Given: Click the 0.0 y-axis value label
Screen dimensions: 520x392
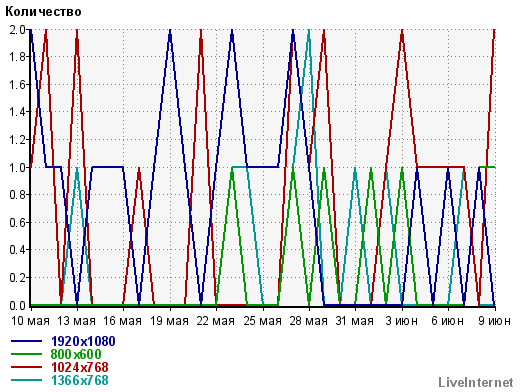Looking at the screenshot, I should pyautogui.click(x=17, y=305).
